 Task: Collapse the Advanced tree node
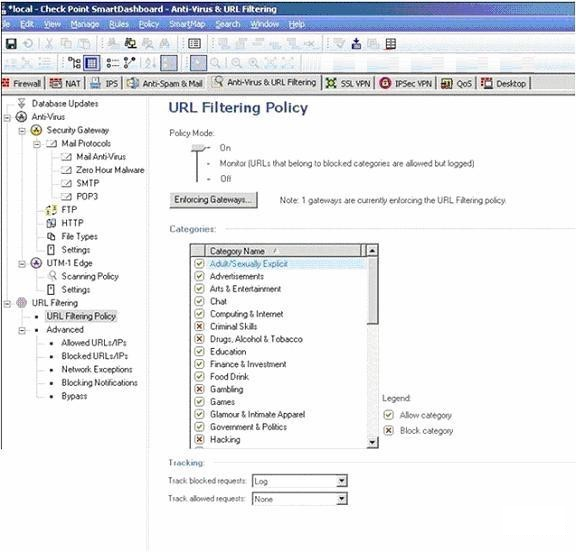click(x=22, y=331)
